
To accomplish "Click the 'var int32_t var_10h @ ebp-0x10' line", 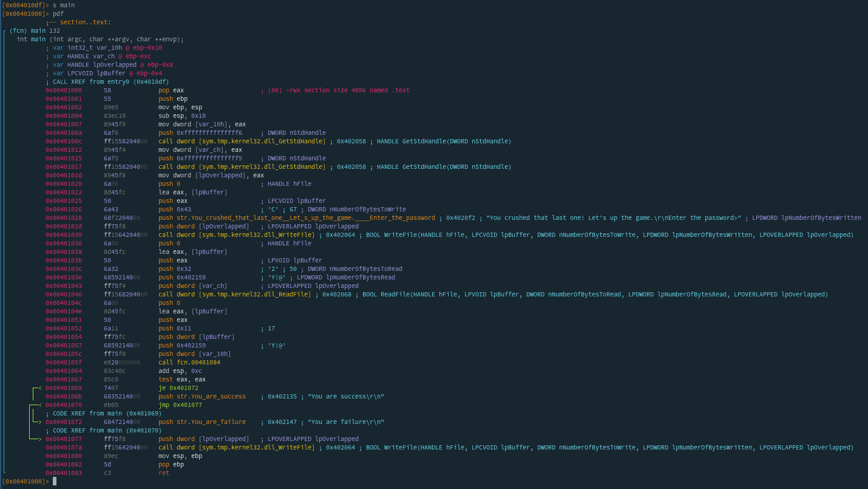I will (104, 47).
